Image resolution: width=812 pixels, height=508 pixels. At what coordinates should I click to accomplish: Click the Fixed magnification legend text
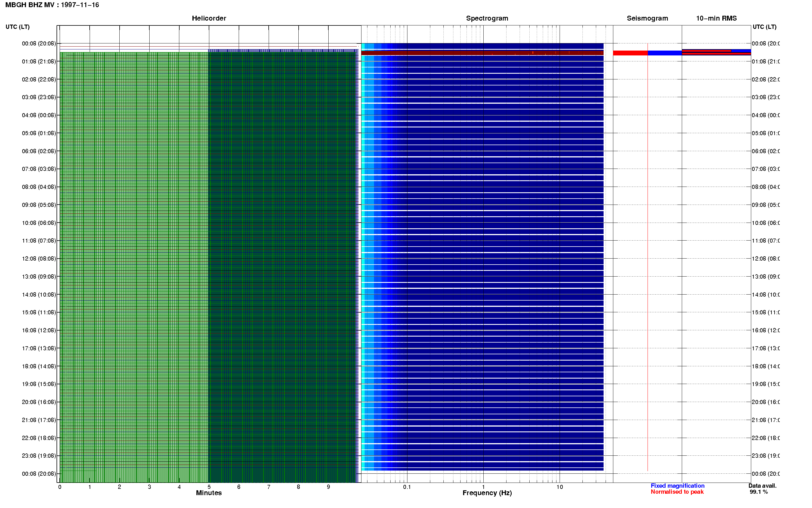678,486
